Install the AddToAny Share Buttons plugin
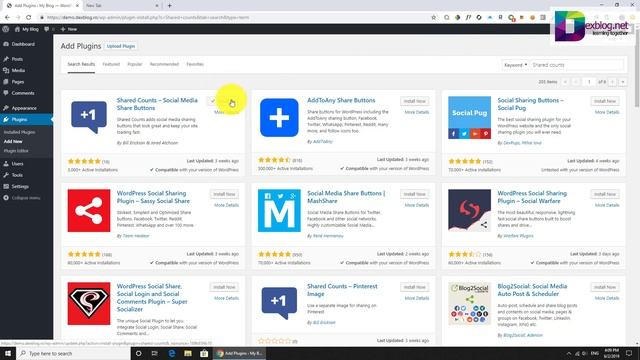 pyautogui.click(x=414, y=101)
